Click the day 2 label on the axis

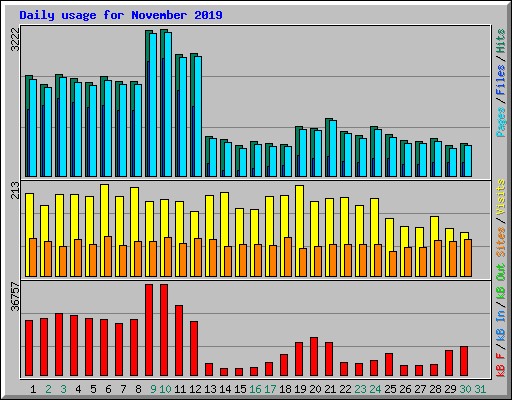tap(48, 389)
